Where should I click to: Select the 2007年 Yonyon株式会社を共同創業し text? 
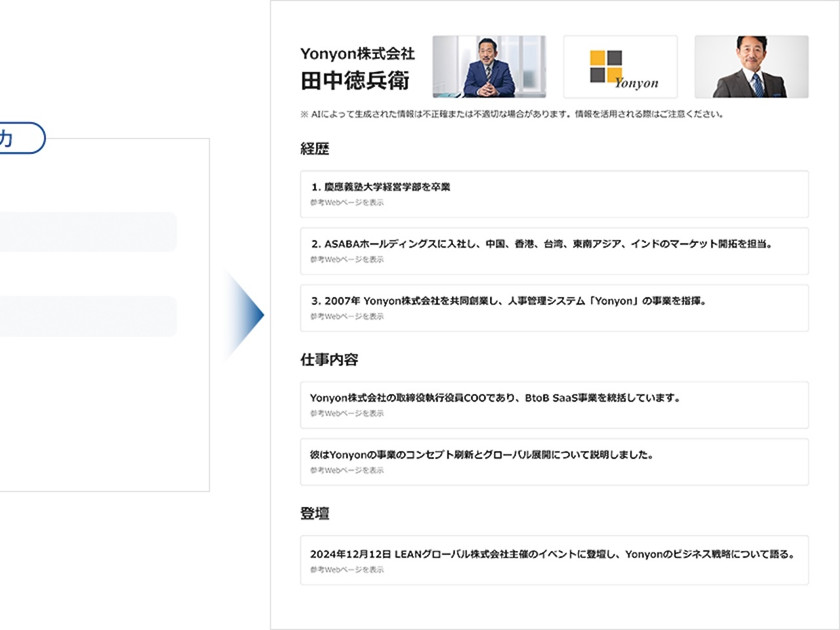(x=509, y=301)
